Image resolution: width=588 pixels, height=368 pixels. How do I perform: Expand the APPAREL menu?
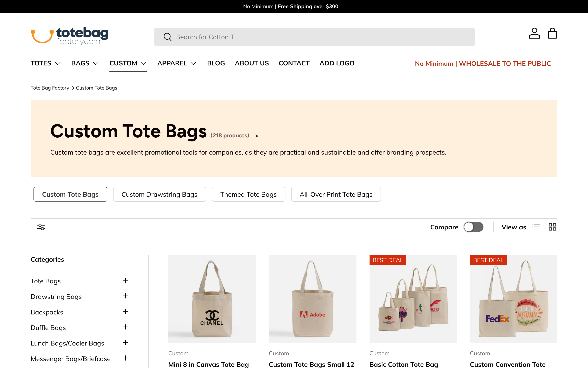177,63
